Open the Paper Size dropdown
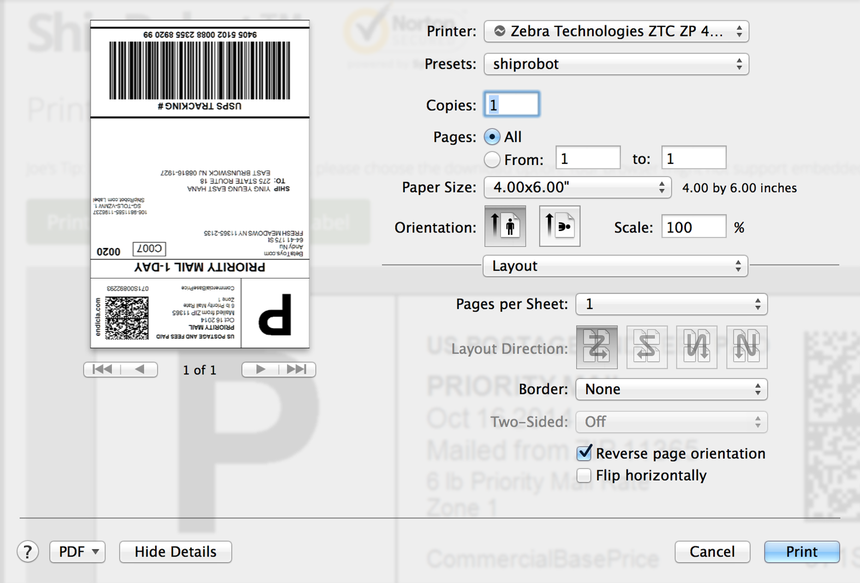The image size is (860, 583). (x=578, y=188)
